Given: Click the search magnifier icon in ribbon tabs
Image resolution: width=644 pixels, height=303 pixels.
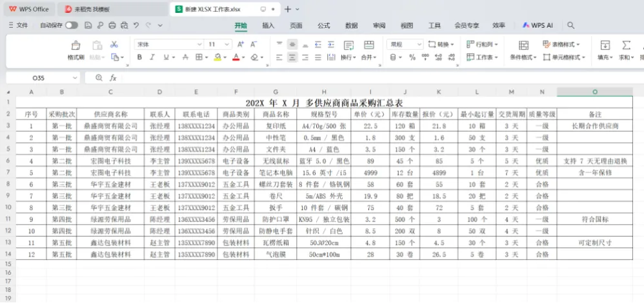Looking at the screenshot, I should [570, 25].
